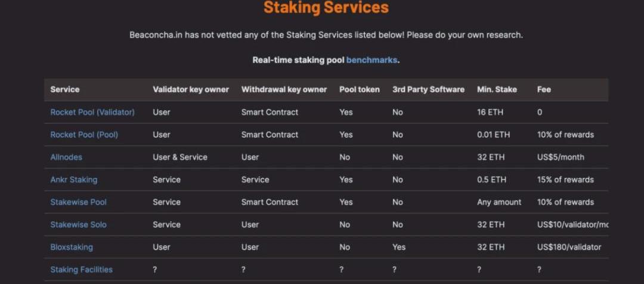Visit the Allnodes staking service

click(x=66, y=158)
